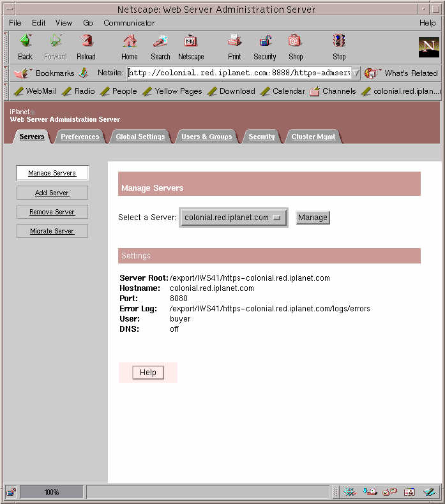Click the 100% progress indicator in status bar
The width and height of the screenshot is (445, 504).
[x=52, y=492]
